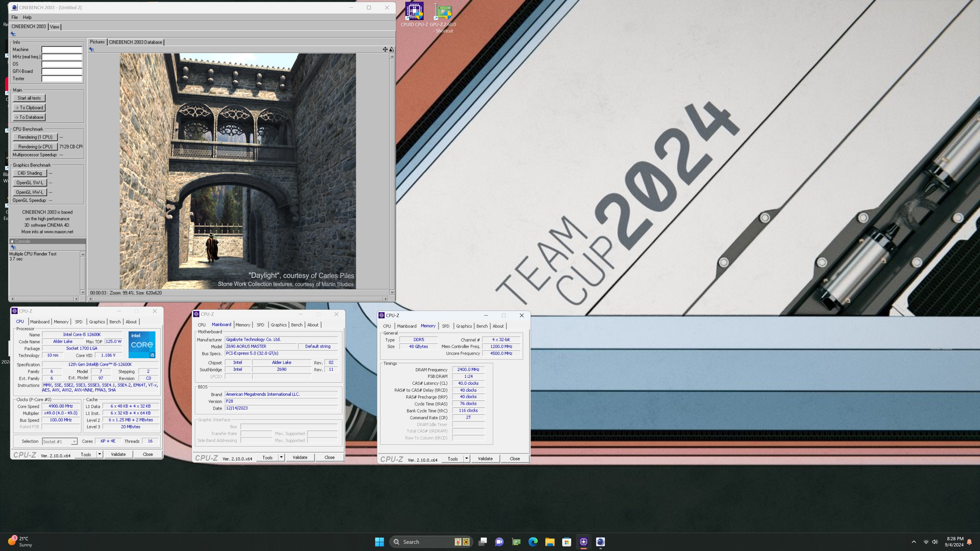Open the Tools dropdown arrow in Memory window
Screen dimensions: 980x551
click(x=467, y=459)
